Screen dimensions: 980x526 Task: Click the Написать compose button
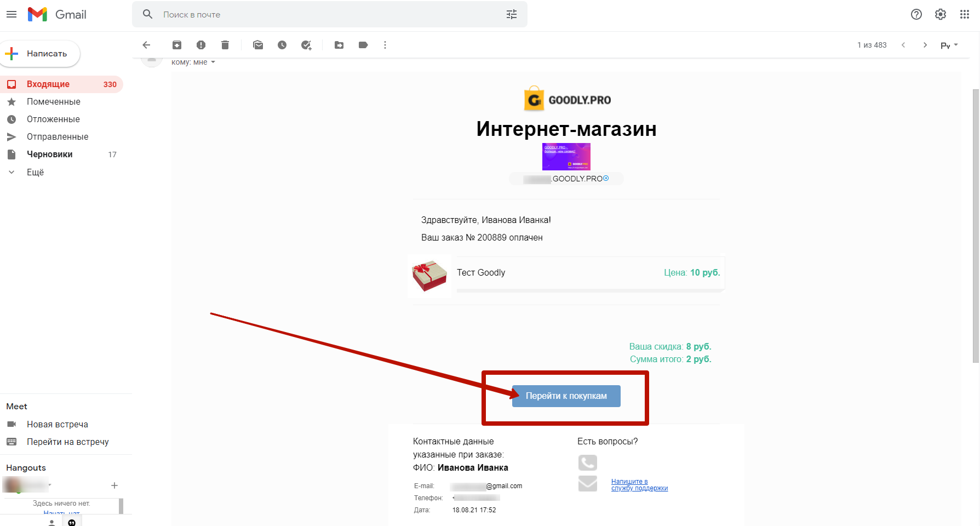coord(40,54)
